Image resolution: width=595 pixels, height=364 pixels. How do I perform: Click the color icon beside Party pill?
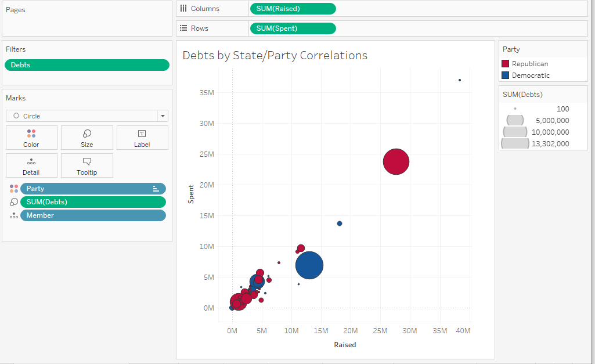[14, 189]
